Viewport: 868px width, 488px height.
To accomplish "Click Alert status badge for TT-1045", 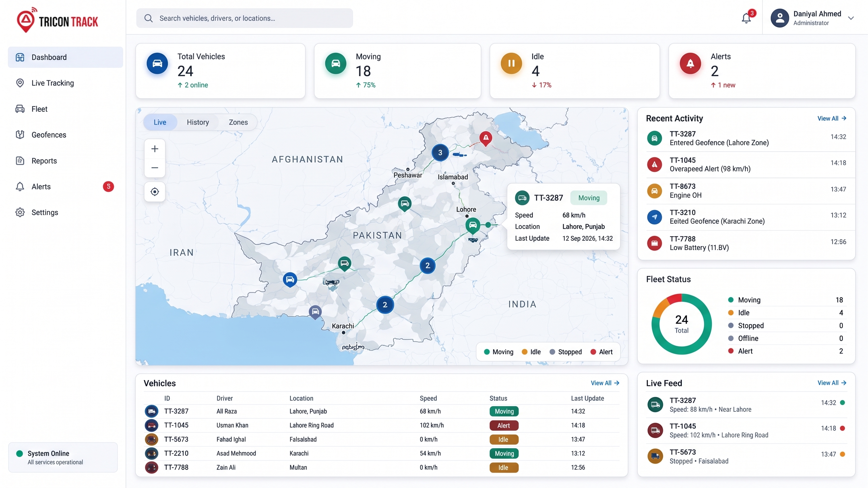I will [x=504, y=426].
